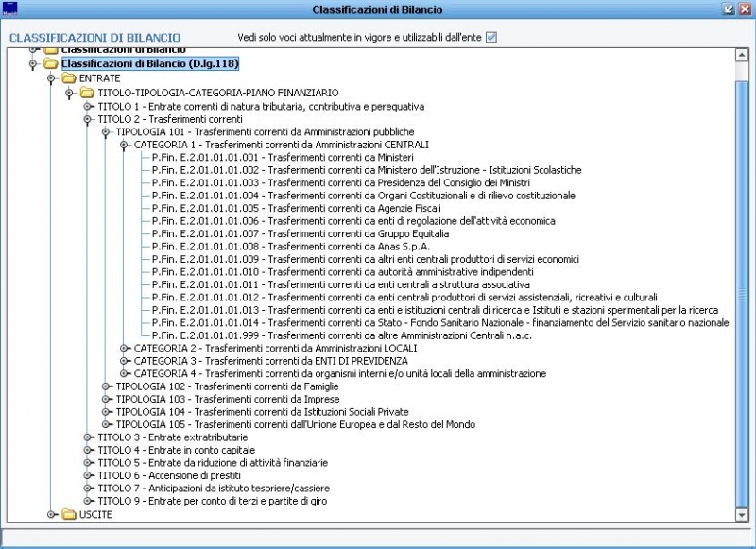Select 'TITOLO 2 - Trasferimenti correnti' label

point(170,119)
